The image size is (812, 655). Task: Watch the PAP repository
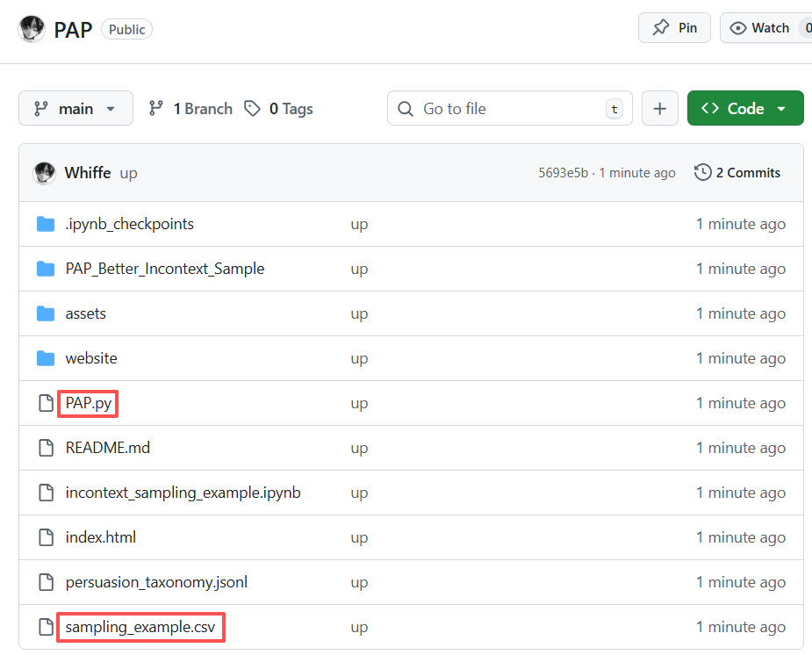click(766, 28)
